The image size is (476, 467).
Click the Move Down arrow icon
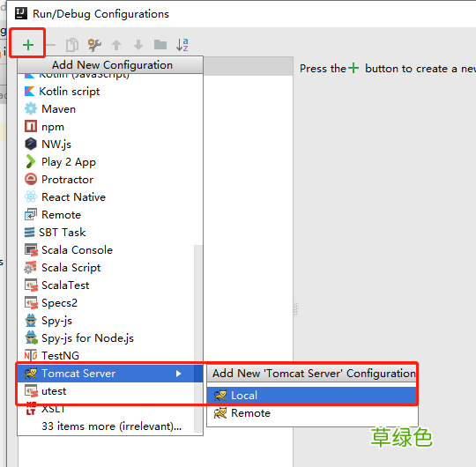pos(138,45)
